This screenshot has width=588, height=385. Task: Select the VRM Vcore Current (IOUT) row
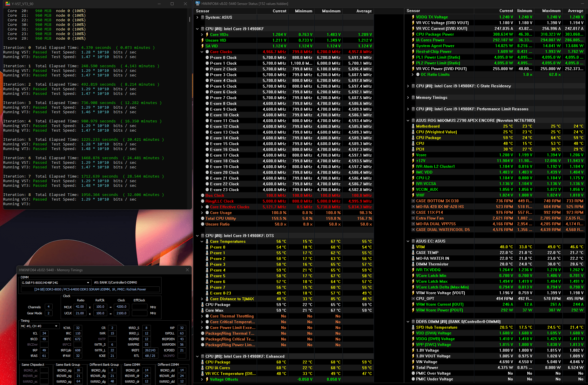[495, 304]
